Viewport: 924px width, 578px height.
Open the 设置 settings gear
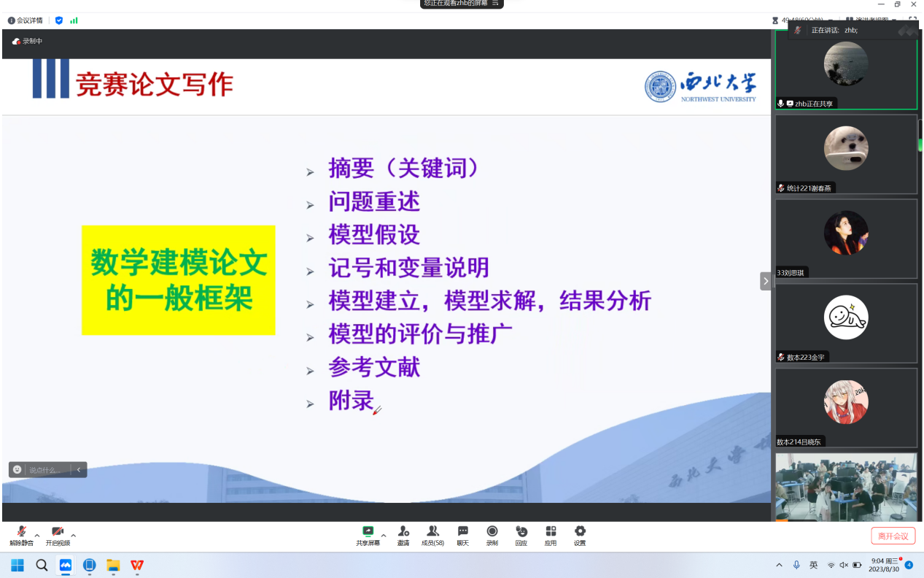point(580,535)
